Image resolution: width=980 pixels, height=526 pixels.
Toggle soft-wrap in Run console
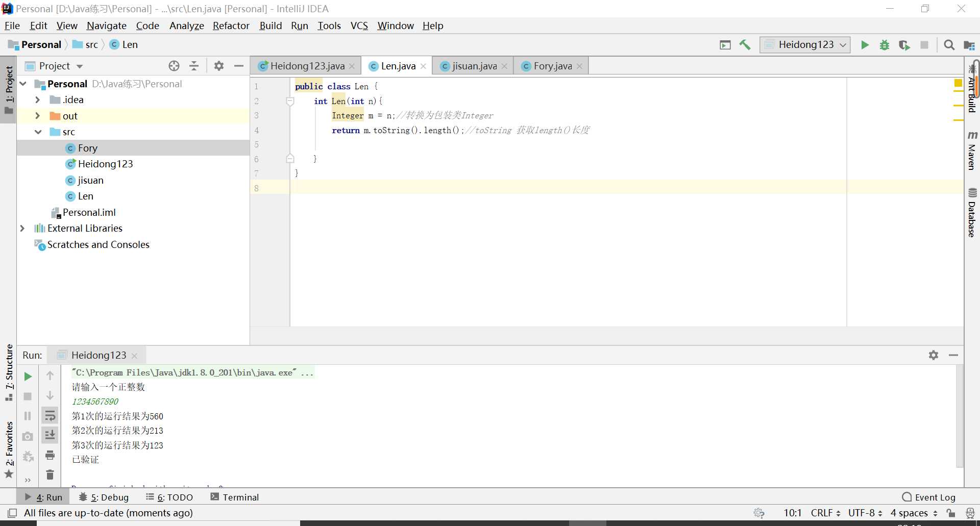50,416
